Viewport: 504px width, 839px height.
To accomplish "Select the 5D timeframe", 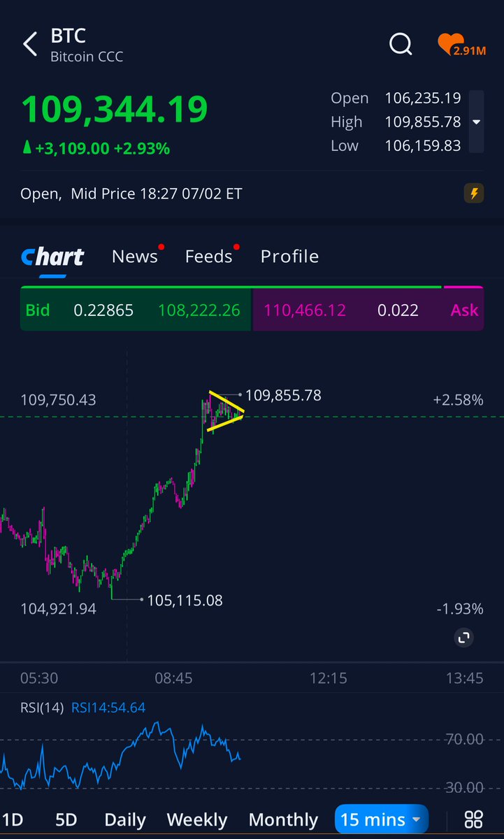I will (66, 819).
